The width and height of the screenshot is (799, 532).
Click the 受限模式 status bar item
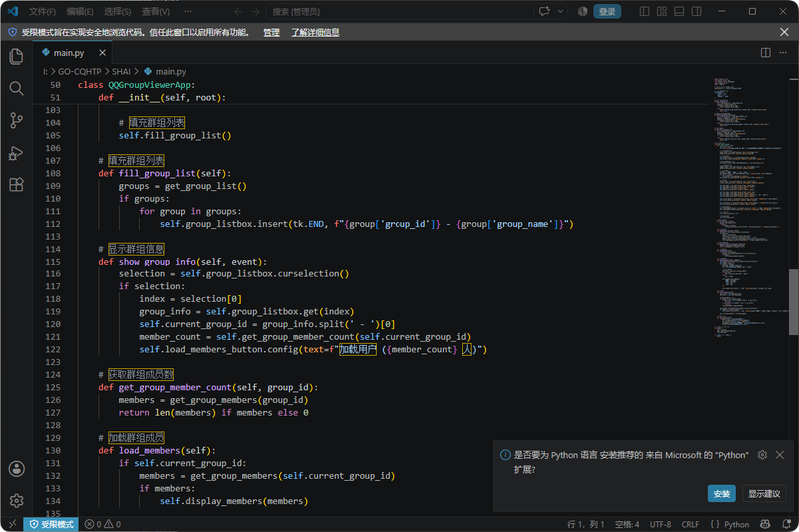point(51,524)
